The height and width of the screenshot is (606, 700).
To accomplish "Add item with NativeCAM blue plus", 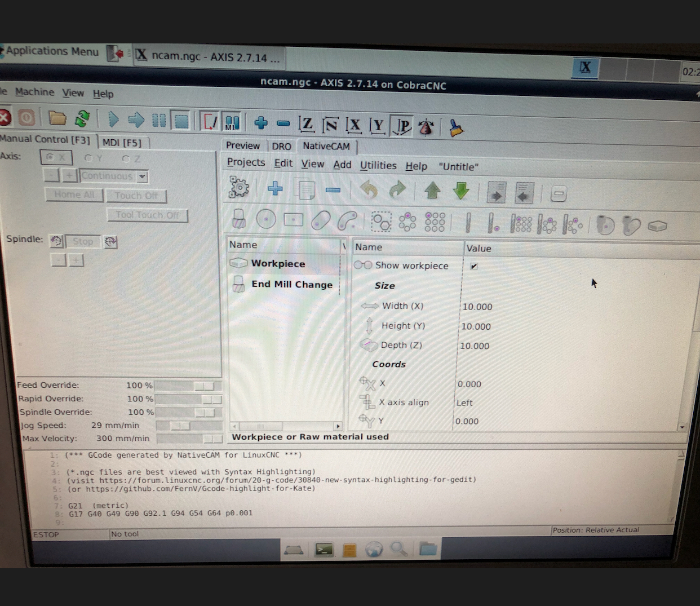I will tap(275, 188).
